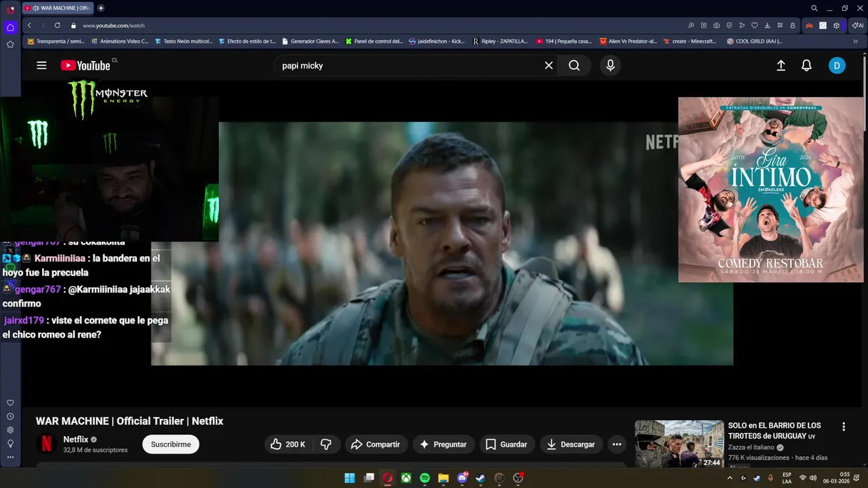
Task: Open sidebar settings gear icon
Action: pyautogui.click(x=10, y=430)
